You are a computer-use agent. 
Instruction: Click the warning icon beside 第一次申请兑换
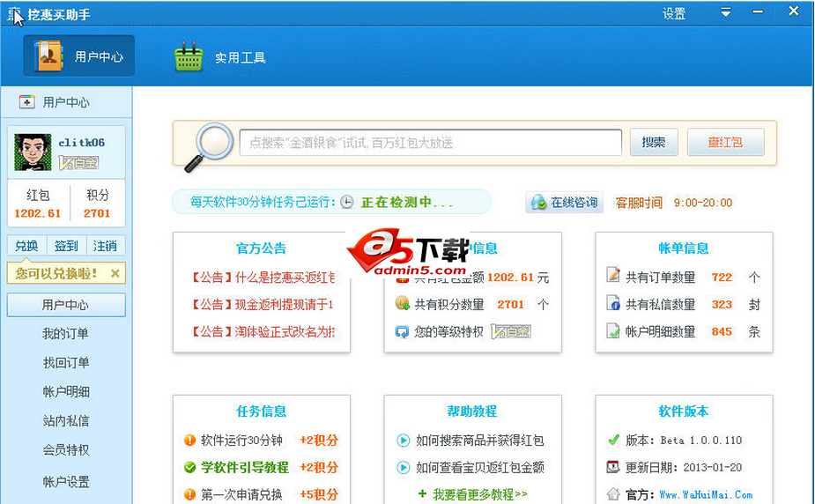(x=189, y=494)
